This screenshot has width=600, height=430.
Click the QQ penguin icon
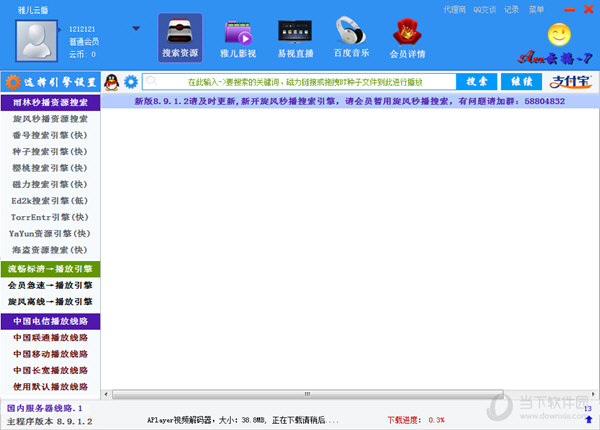tap(112, 82)
